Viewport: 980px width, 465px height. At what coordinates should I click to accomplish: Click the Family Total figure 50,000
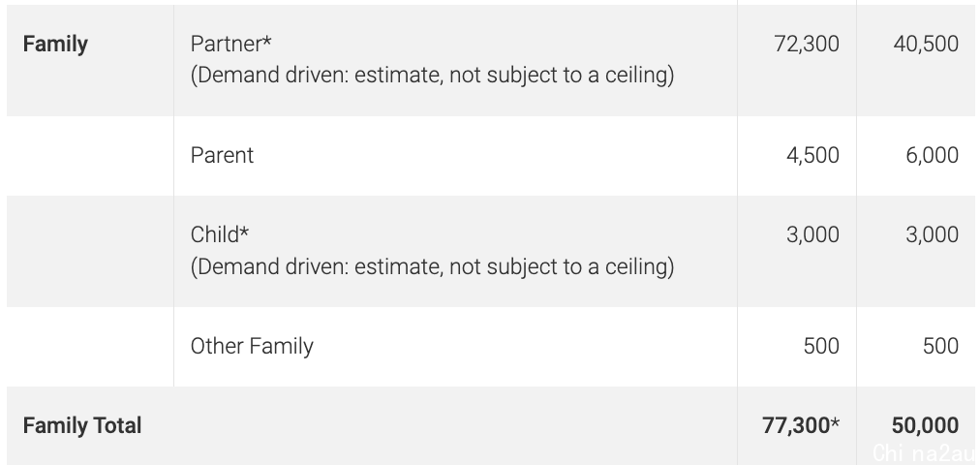click(x=925, y=425)
